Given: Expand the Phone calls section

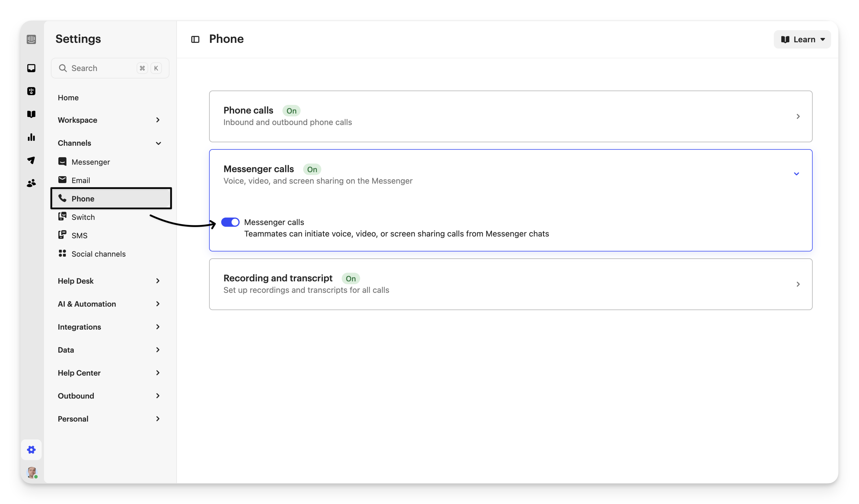Looking at the screenshot, I should click(798, 116).
